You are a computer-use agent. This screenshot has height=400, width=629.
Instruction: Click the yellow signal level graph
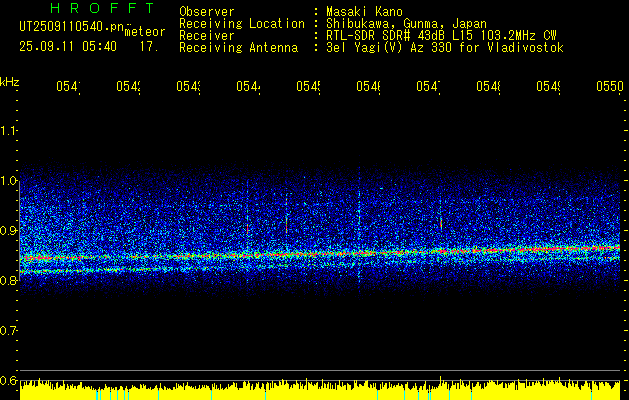pyautogui.click(x=320, y=389)
